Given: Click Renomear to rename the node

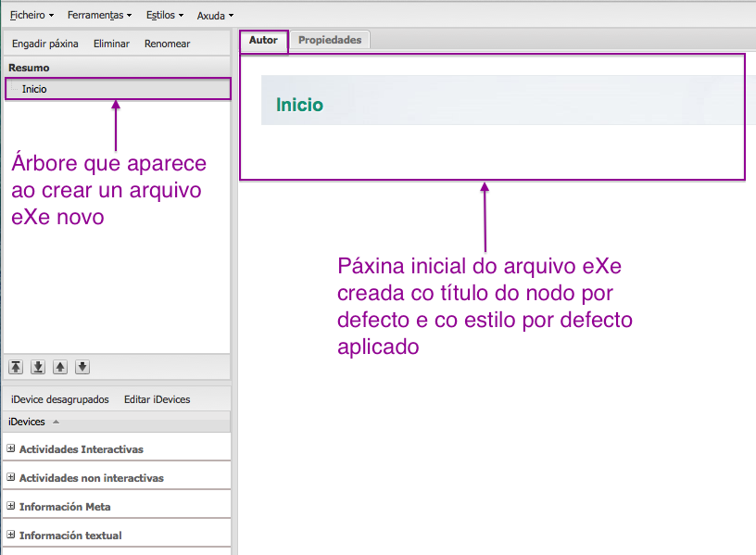Looking at the screenshot, I should (167, 44).
